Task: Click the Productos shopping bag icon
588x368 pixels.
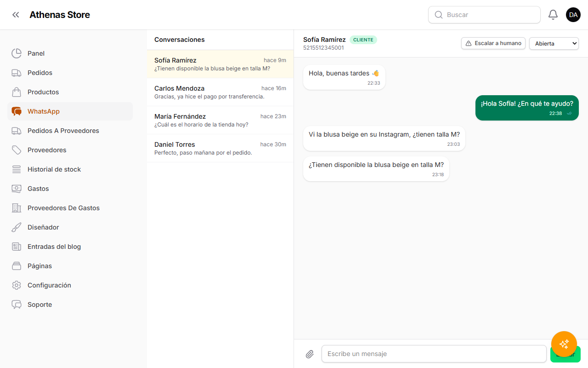Action: 17,92
